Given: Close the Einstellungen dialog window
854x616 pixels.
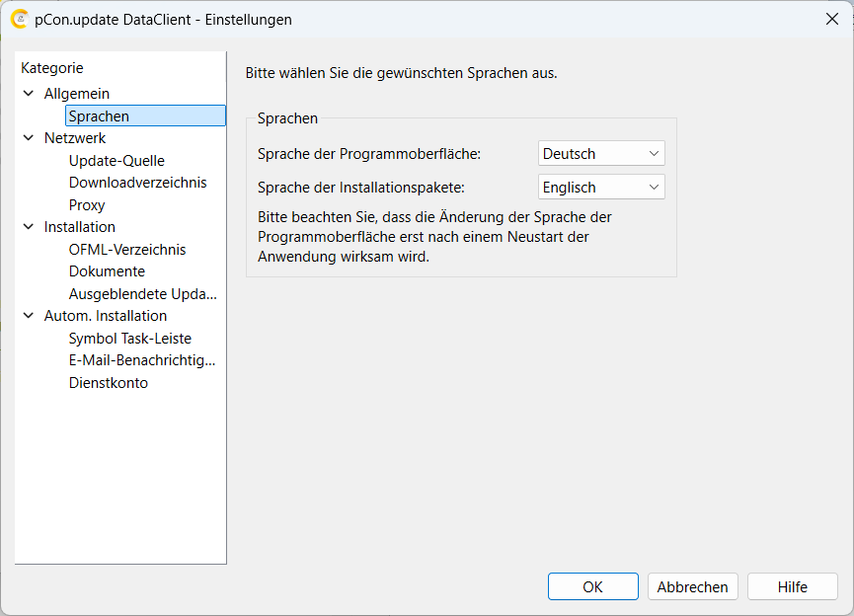Looking at the screenshot, I should (x=832, y=19).
